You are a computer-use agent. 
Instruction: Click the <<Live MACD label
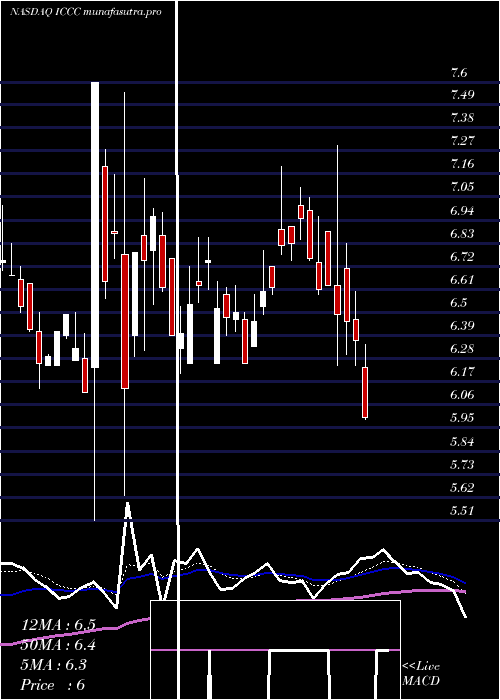[x=421, y=674]
